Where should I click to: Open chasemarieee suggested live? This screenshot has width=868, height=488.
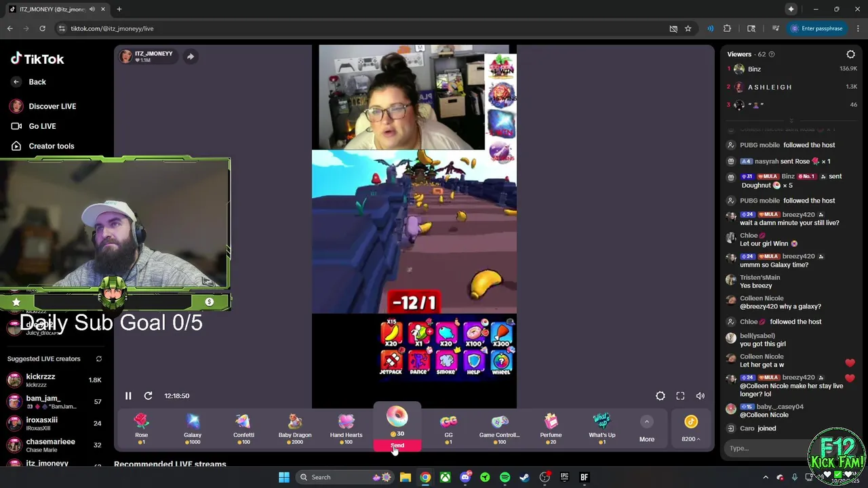click(54, 445)
